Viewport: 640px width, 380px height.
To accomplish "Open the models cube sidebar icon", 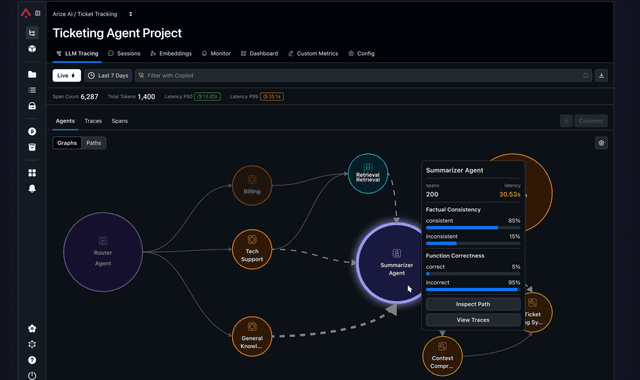I will [32, 49].
